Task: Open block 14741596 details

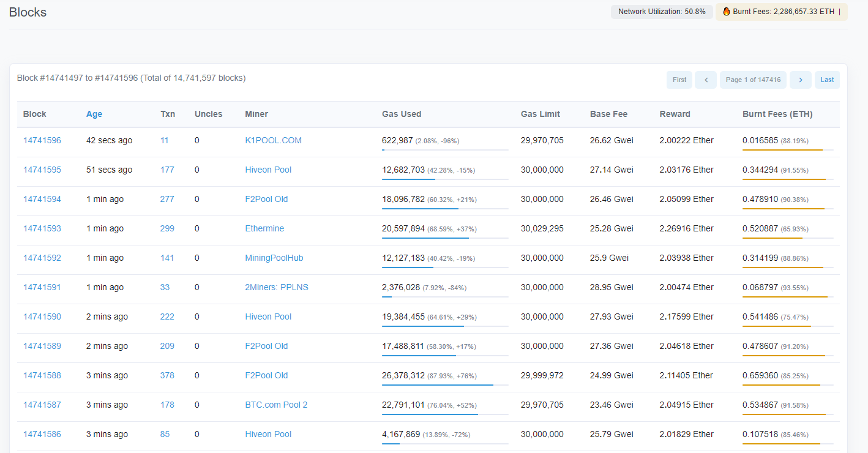Action: tap(42, 140)
